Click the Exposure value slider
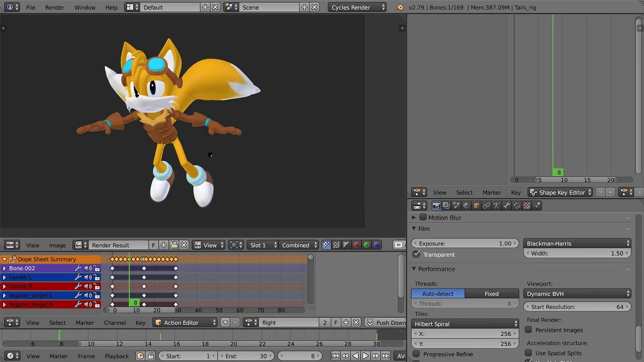 click(x=464, y=243)
